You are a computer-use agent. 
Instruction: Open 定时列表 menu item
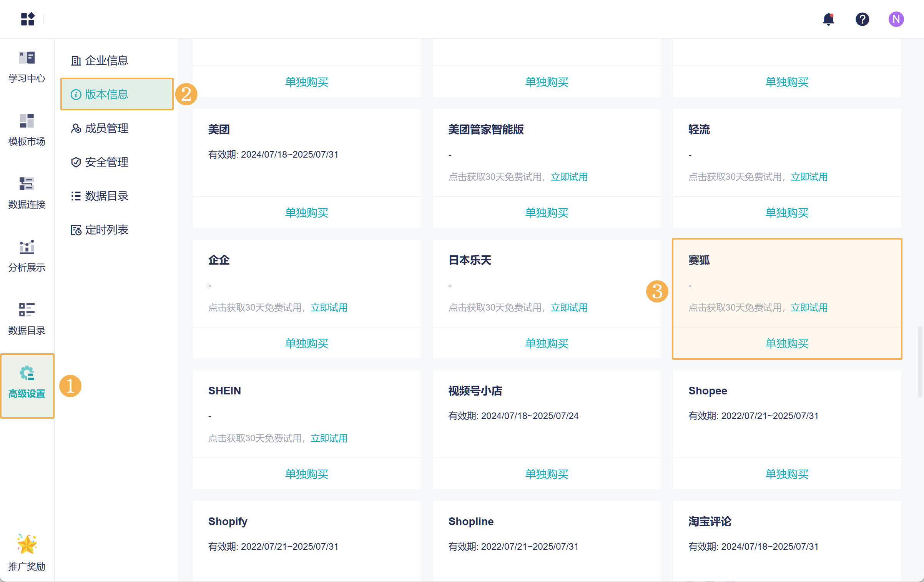click(x=106, y=230)
